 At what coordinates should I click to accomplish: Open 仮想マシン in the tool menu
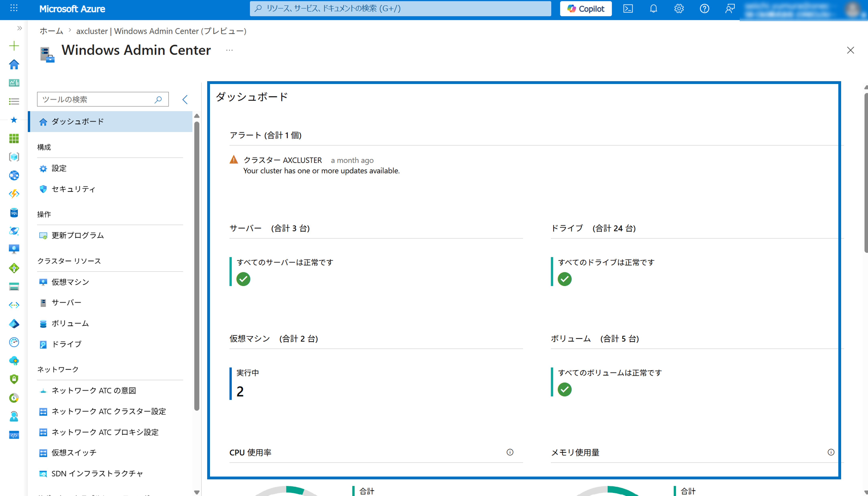110,282
